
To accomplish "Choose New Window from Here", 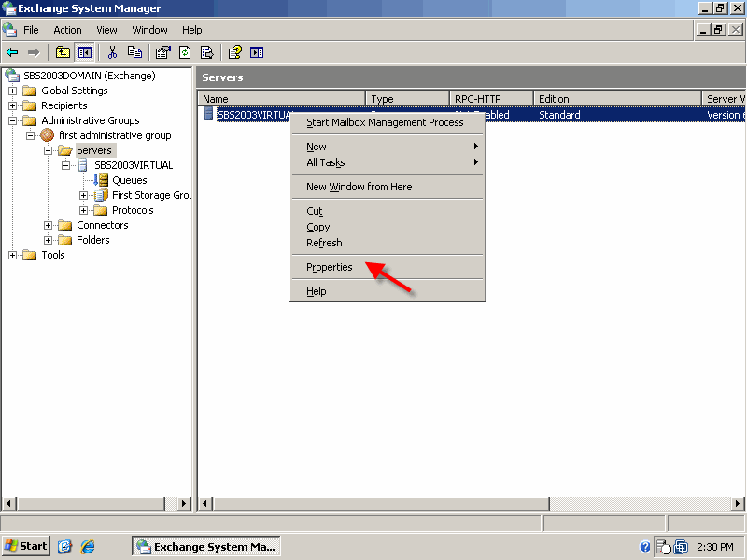I will [x=388, y=187].
